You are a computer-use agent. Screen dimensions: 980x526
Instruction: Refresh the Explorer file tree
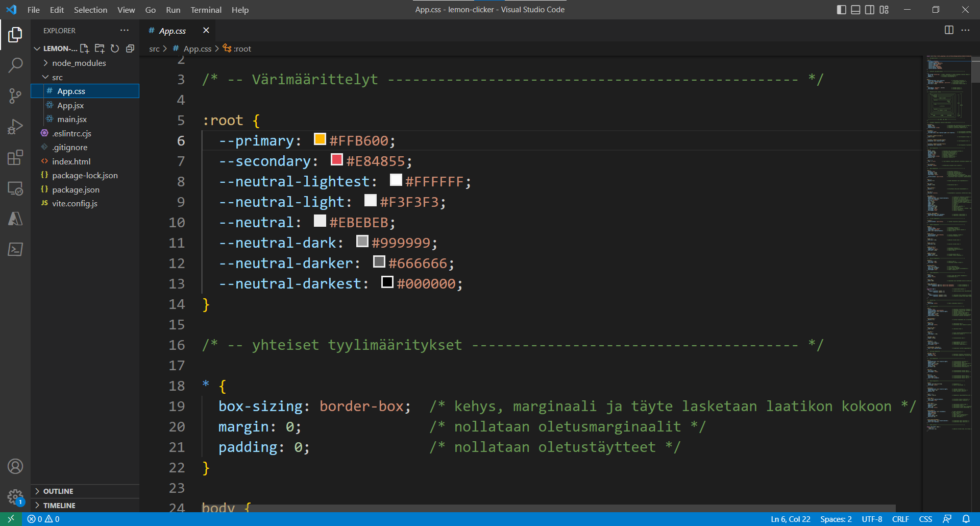click(115, 49)
